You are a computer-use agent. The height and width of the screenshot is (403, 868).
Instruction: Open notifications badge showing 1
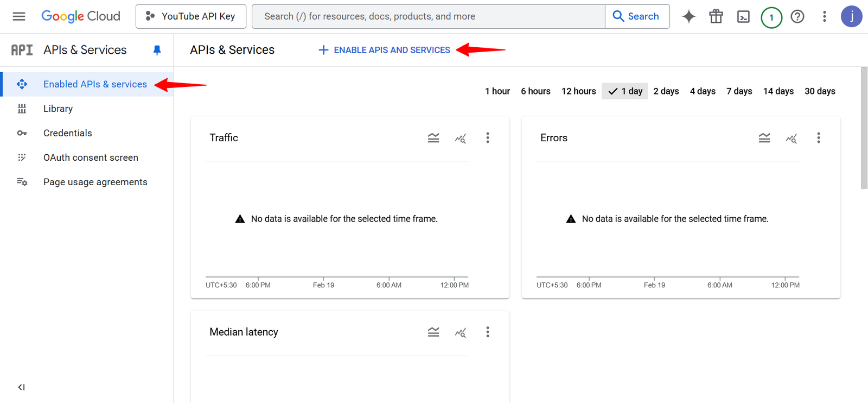pyautogui.click(x=771, y=17)
